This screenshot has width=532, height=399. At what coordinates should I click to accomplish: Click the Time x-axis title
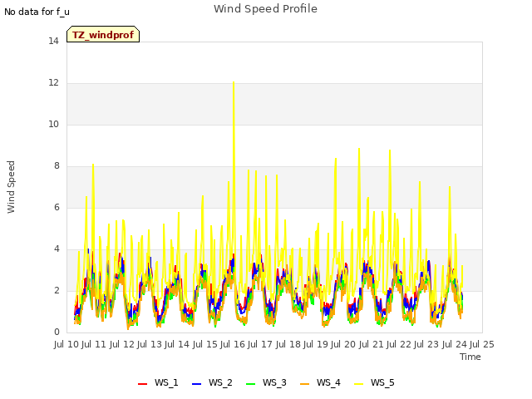[470, 357]
